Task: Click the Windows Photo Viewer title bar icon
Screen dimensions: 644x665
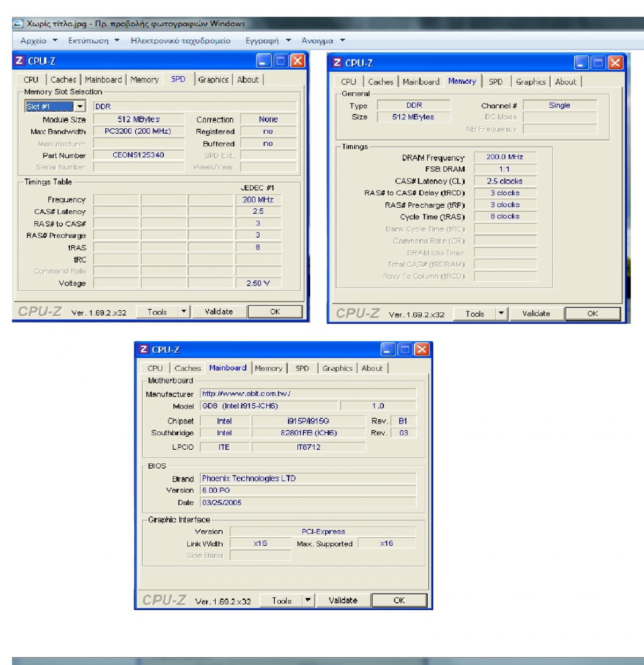Action: 18,24
